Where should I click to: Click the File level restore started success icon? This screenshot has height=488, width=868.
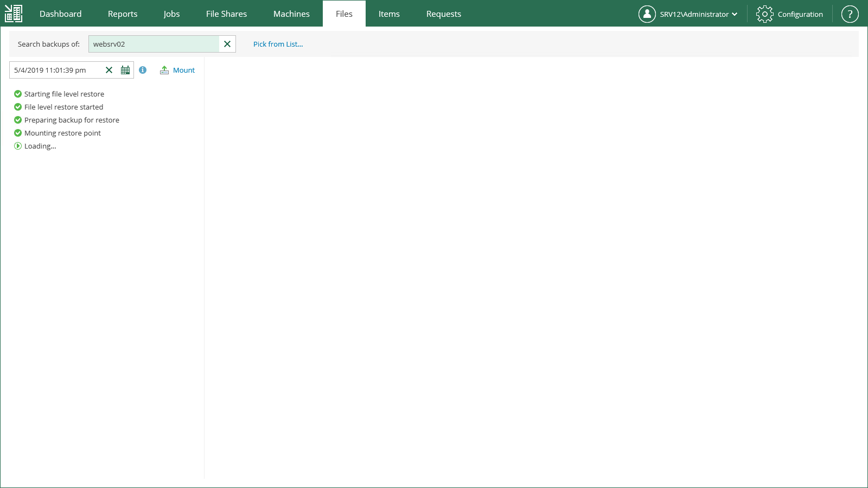18,107
